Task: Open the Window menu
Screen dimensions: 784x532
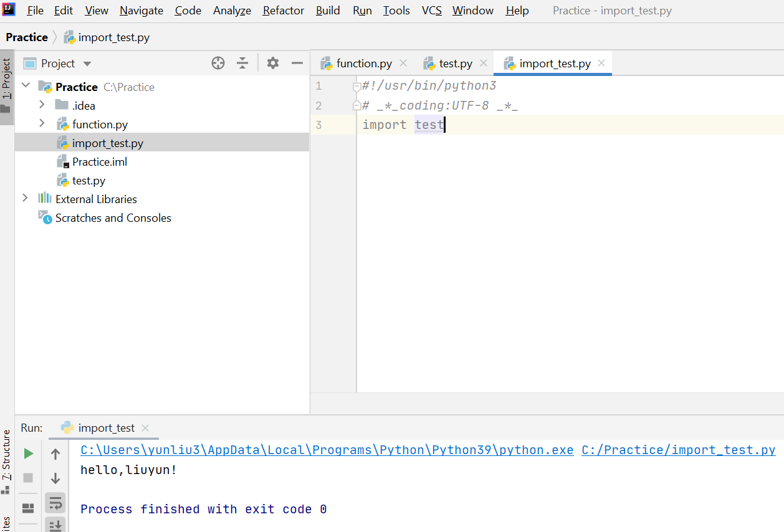Action: click(x=473, y=11)
